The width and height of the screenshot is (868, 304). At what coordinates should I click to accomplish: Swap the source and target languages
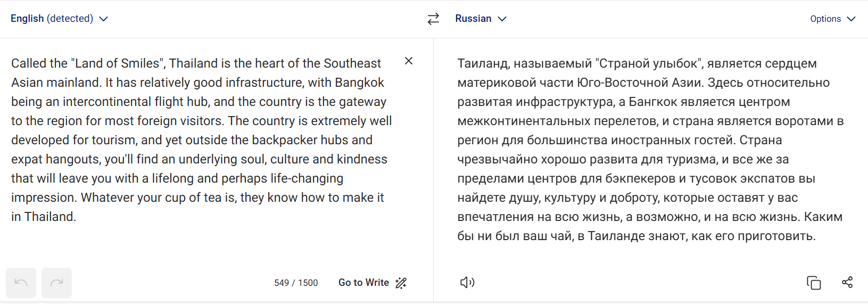coord(433,19)
